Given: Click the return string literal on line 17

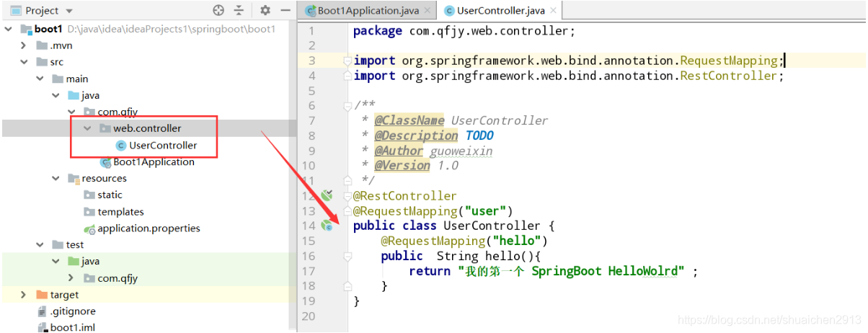Looking at the screenshot, I should [x=572, y=271].
